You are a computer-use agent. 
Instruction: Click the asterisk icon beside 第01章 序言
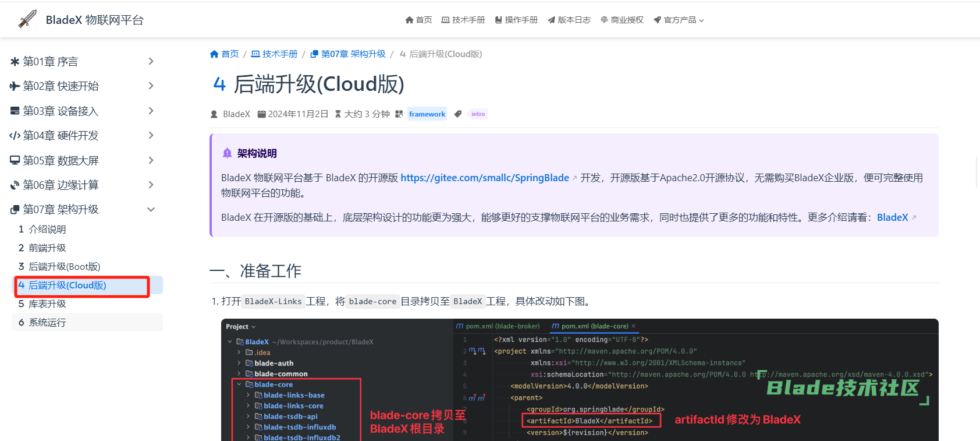click(x=15, y=61)
